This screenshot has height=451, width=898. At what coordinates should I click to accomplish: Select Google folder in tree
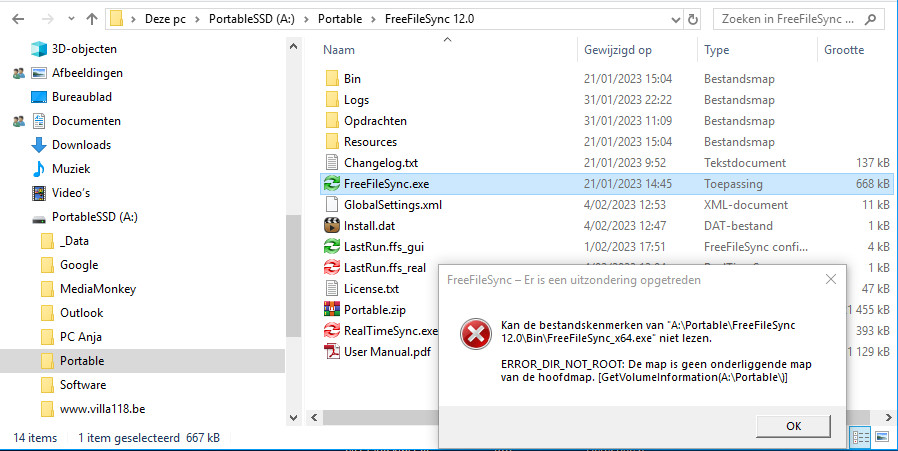pos(79,265)
